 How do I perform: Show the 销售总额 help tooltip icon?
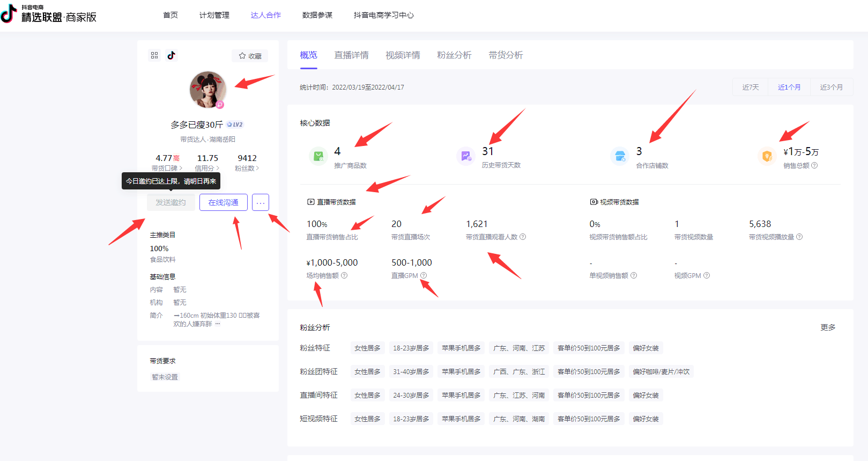(x=814, y=165)
